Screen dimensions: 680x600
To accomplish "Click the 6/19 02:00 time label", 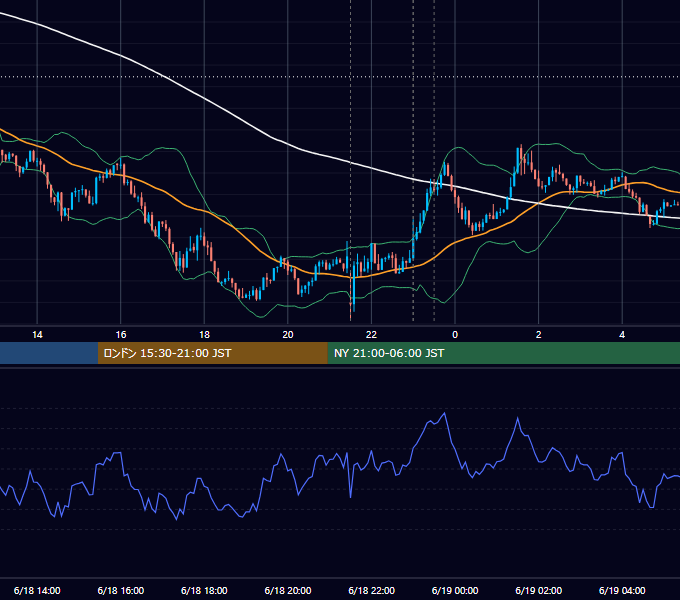I will click(539, 590).
